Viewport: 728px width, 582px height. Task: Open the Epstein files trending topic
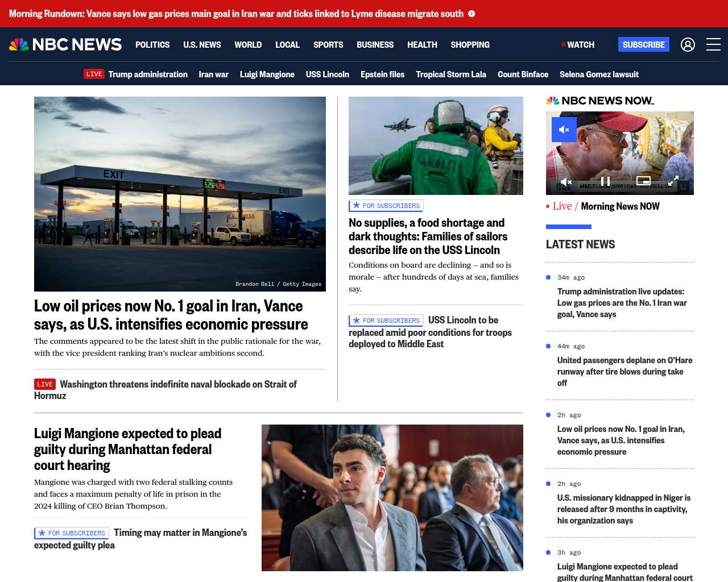(382, 74)
